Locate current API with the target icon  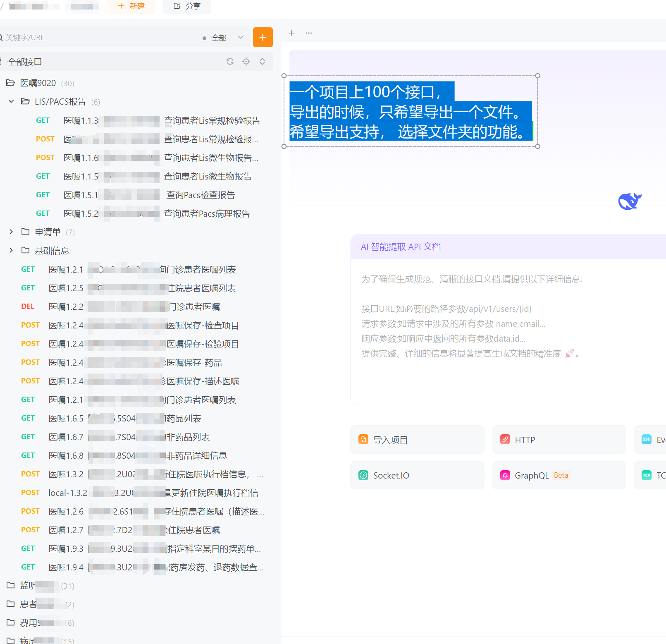point(246,61)
